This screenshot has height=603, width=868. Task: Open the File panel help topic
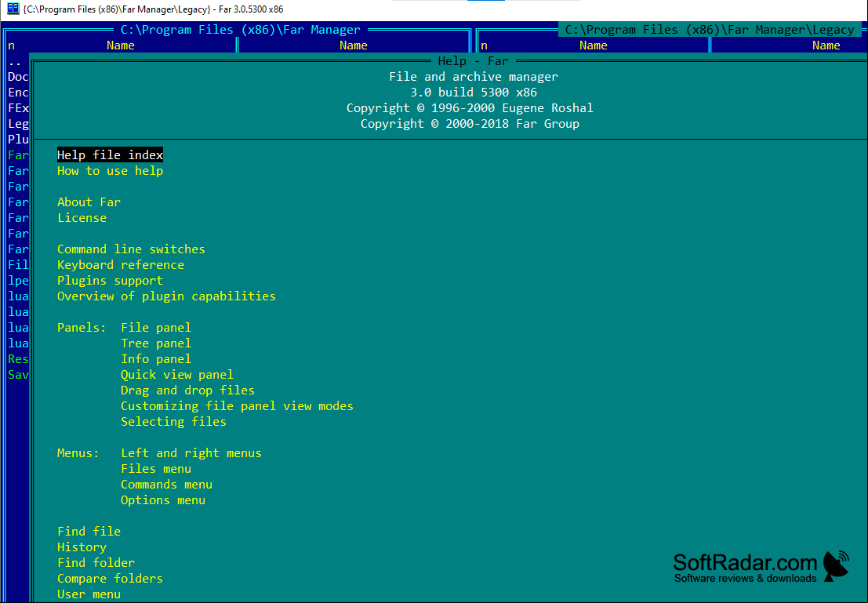pos(156,328)
